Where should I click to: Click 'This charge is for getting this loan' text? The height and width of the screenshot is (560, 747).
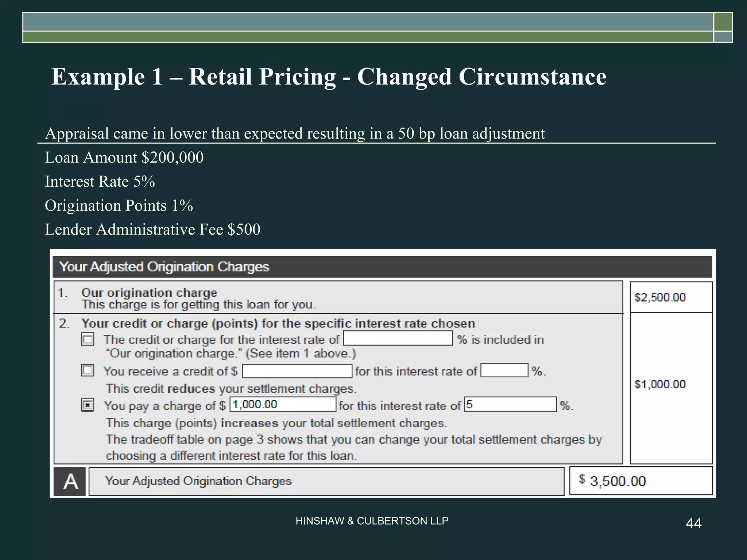pos(198,304)
